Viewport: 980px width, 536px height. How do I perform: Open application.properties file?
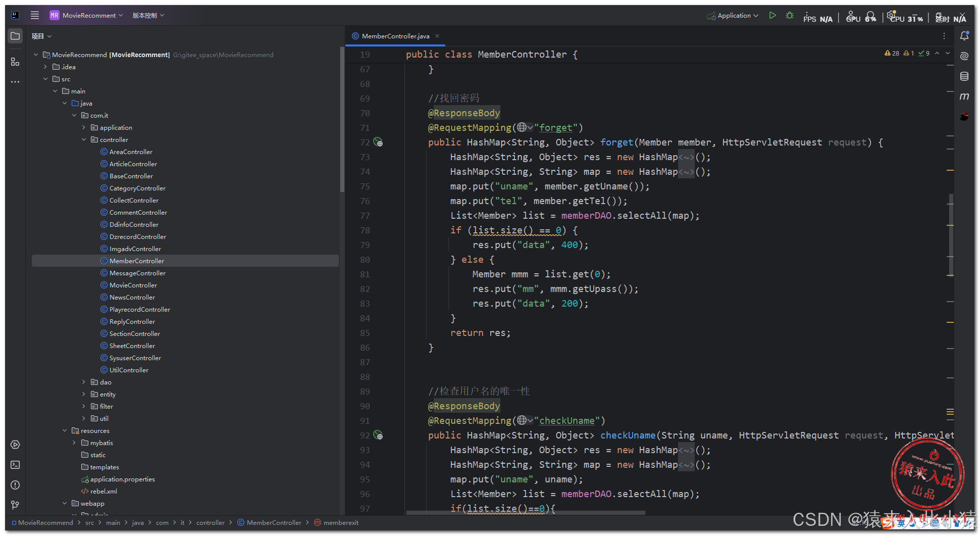click(122, 479)
